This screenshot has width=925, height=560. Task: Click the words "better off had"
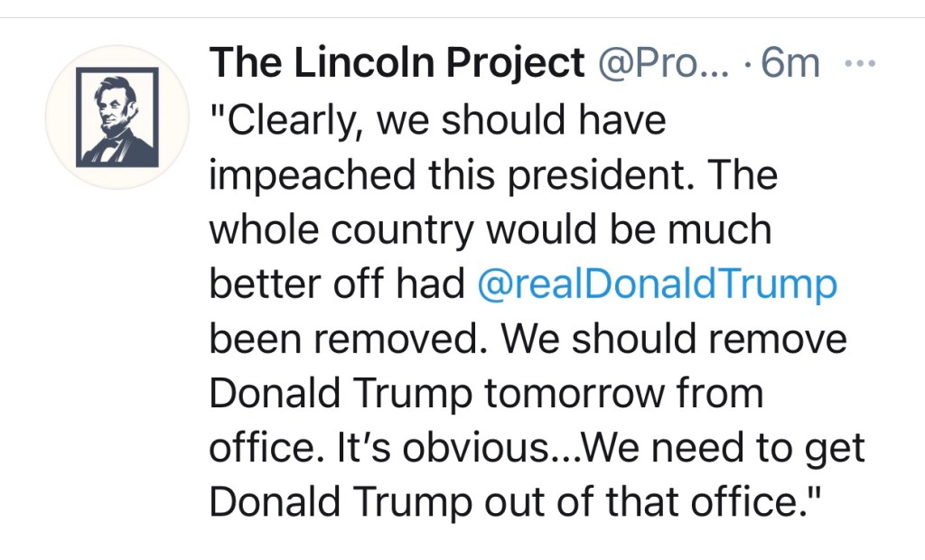(x=337, y=285)
